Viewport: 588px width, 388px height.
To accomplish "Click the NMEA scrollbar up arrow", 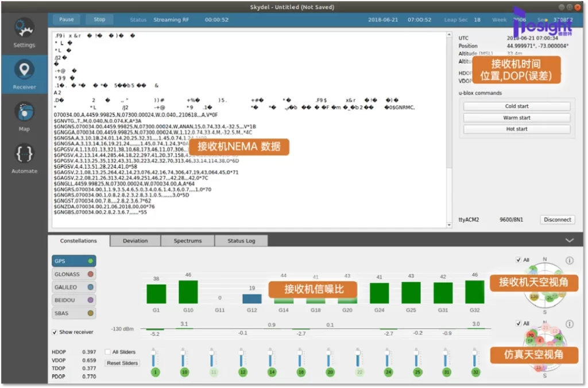I will [x=449, y=35].
